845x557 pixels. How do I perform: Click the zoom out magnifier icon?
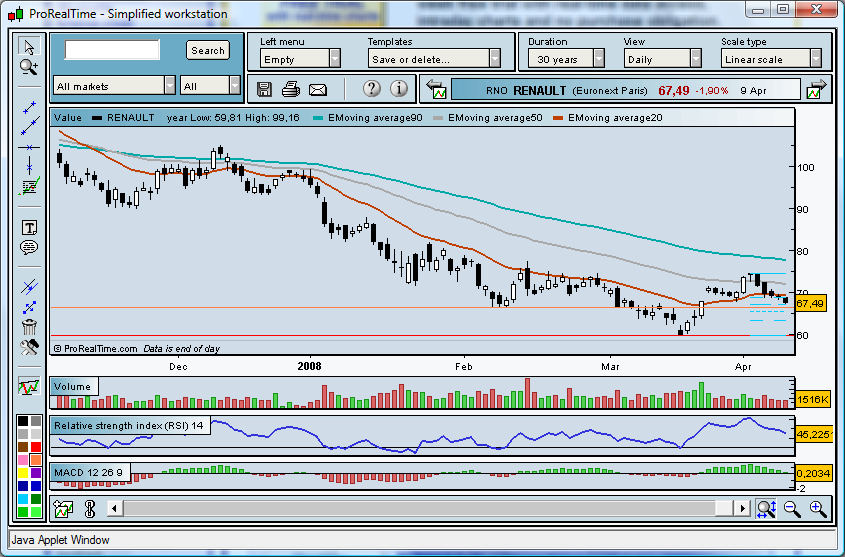(x=792, y=509)
